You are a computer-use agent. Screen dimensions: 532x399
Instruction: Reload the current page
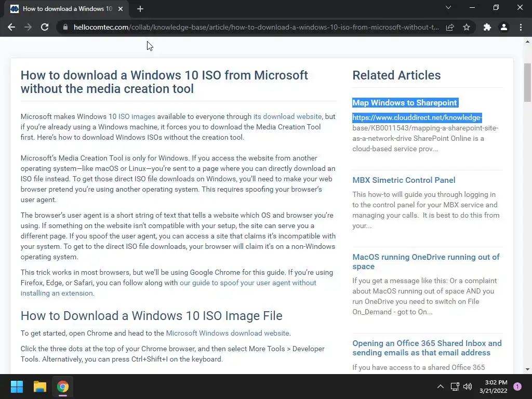(x=45, y=27)
